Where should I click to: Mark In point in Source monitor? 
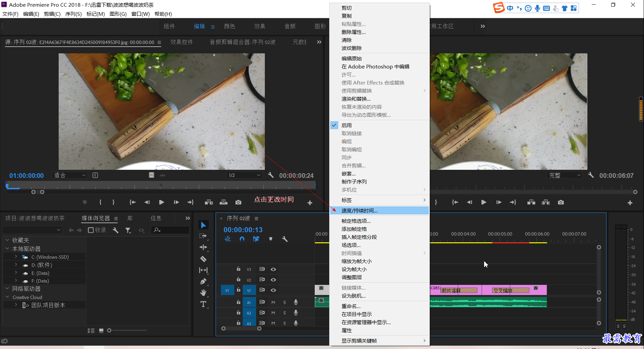100,202
